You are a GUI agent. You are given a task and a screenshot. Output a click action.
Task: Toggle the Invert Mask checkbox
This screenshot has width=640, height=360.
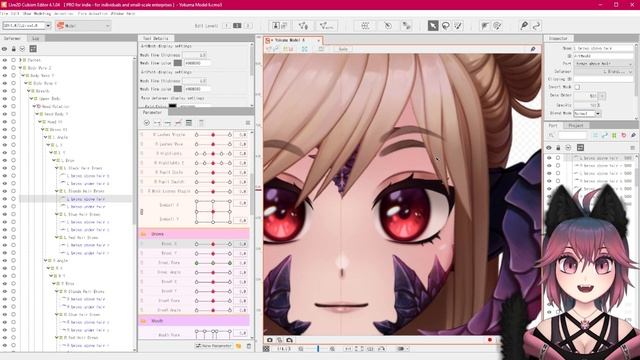click(577, 87)
